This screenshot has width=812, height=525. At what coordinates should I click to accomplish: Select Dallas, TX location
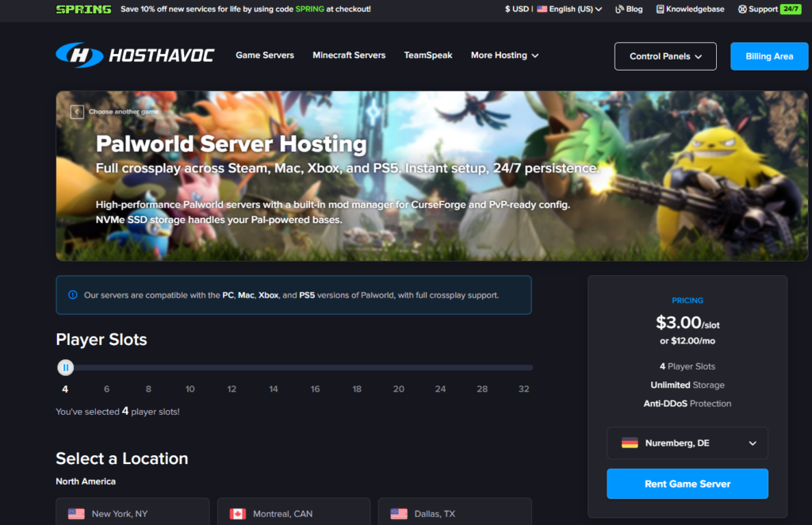(455, 512)
